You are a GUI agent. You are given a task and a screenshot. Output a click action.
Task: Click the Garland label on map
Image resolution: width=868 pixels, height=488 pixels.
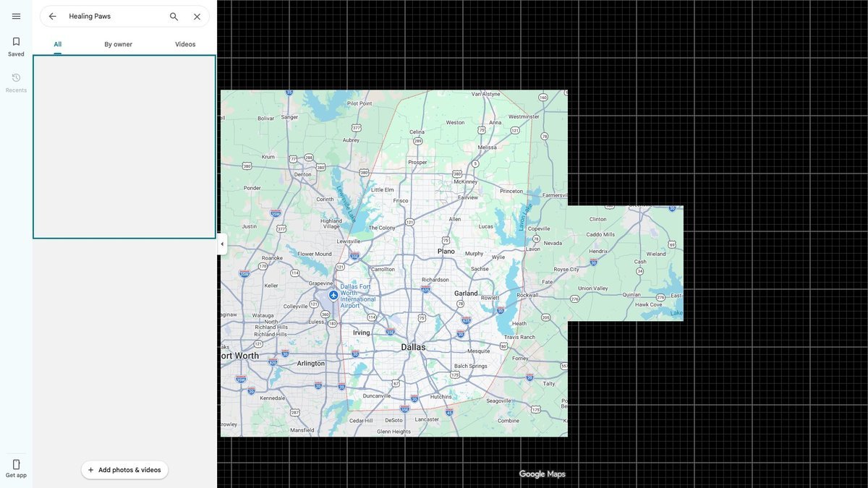pyautogui.click(x=466, y=294)
